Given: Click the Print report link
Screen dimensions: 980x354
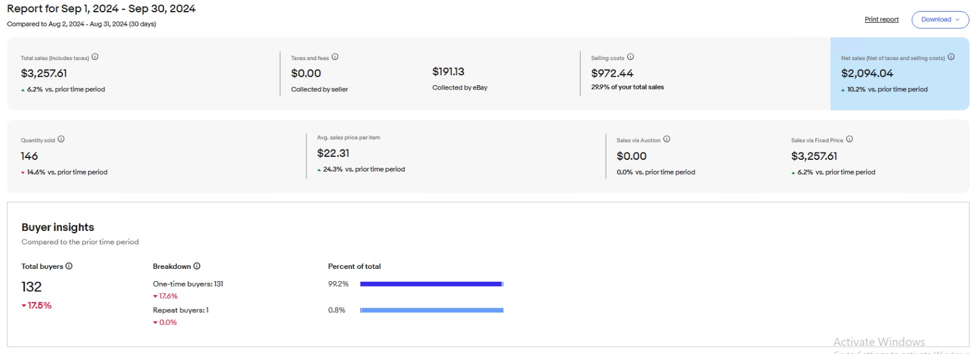Looking at the screenshot, I should pyautogui.click(x=881, y=20).
